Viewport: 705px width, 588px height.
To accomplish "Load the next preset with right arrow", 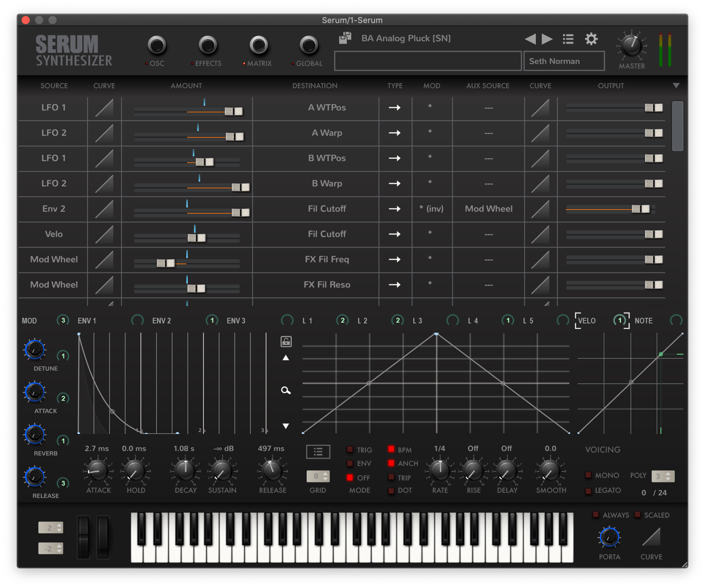I will [x=547, y=39].
